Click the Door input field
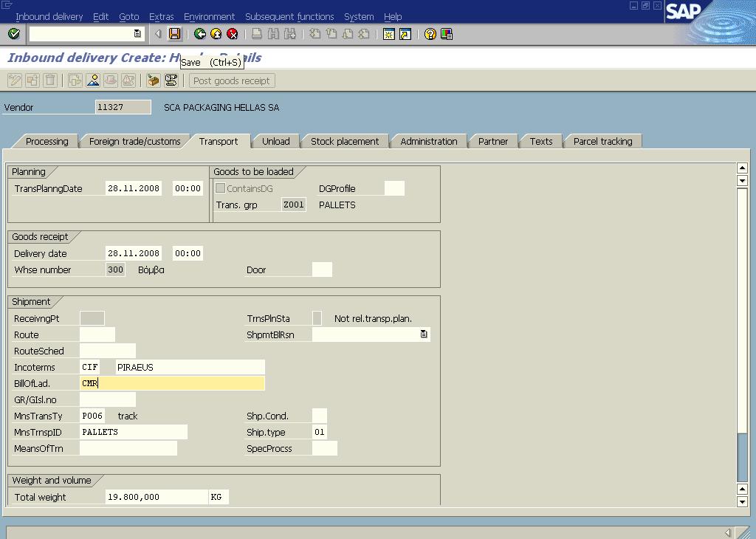This screenshot has height=539, width=756. click(322, 269)
